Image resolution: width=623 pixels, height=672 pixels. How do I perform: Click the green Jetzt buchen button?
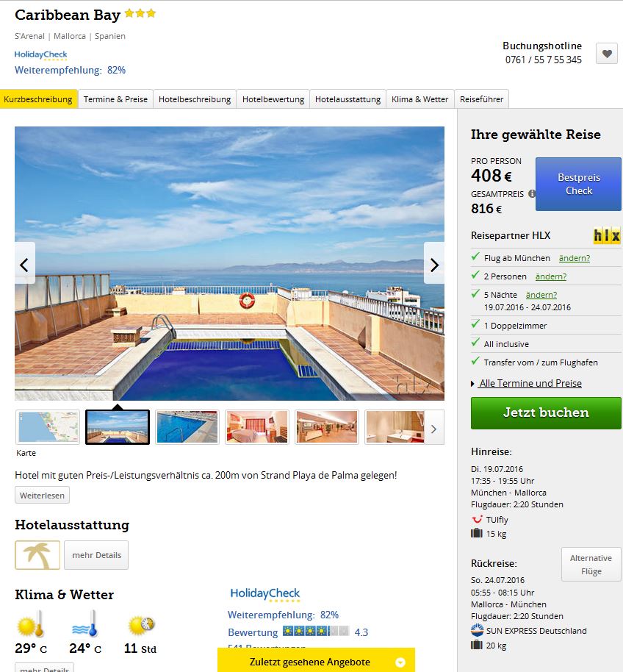pos(546,412)
